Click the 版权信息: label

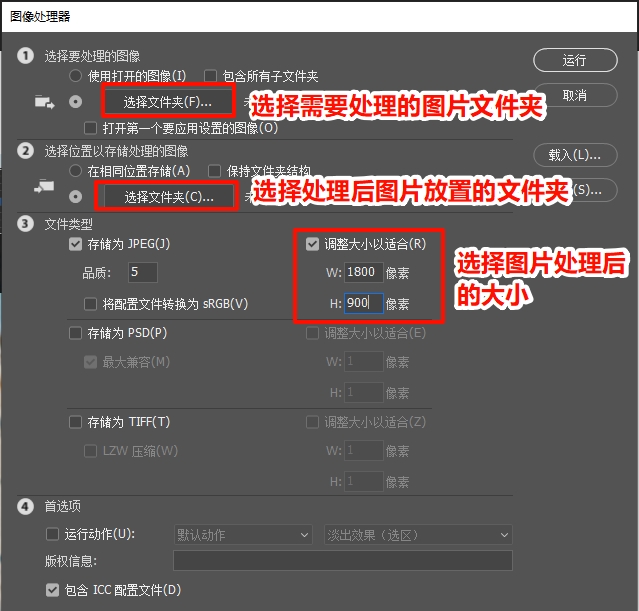tap(71, 561)
